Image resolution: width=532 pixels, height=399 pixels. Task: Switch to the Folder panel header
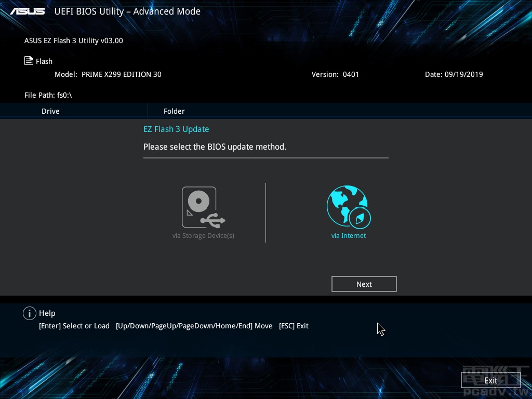tap(174, 111)
